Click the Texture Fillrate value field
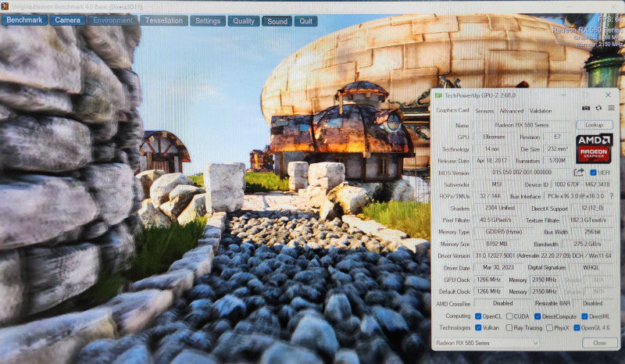Screen dimensions: 625x364 pos(587,219)
